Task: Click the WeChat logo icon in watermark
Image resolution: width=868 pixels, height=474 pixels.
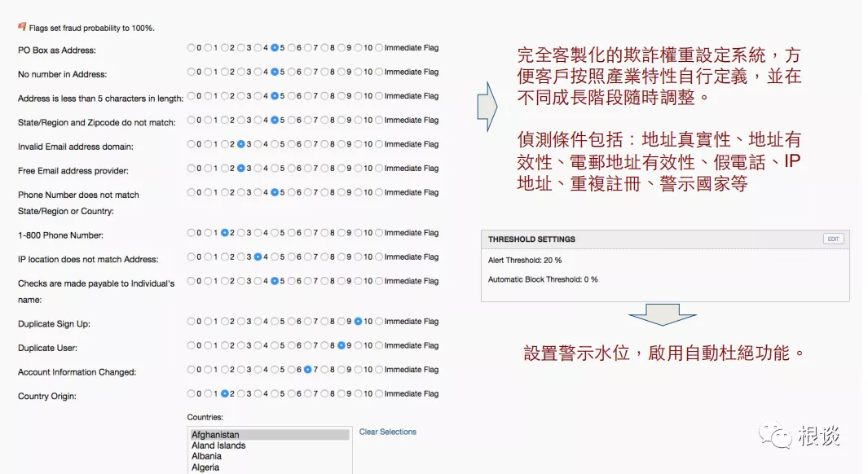Action: pyautogui.click(x=775, y=435)
